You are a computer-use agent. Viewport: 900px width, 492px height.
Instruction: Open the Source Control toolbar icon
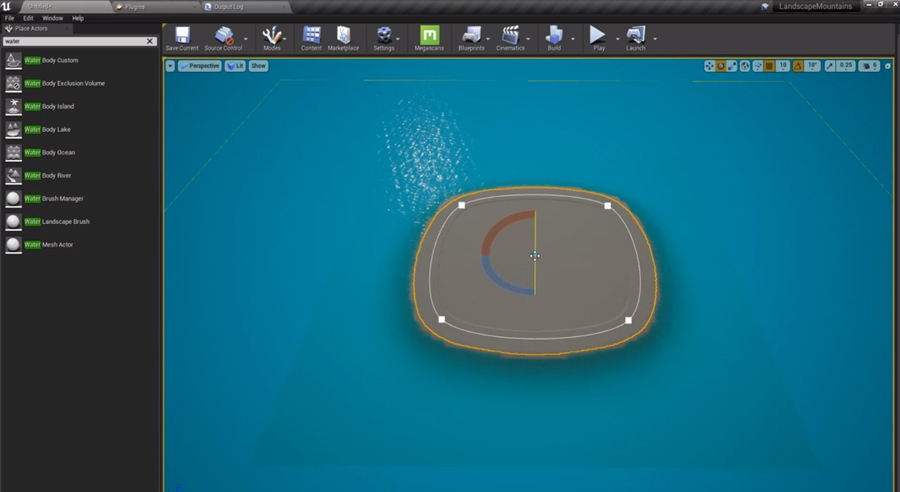[x=222, y=38]
